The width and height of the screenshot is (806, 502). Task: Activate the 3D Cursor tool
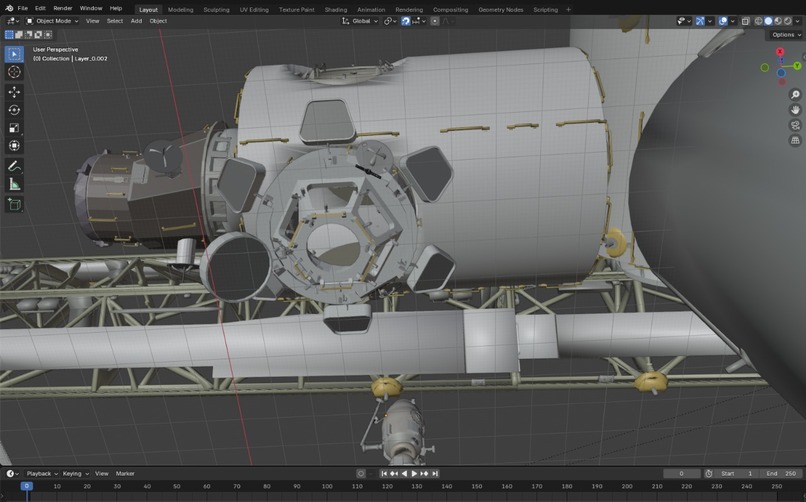point(14,72)
